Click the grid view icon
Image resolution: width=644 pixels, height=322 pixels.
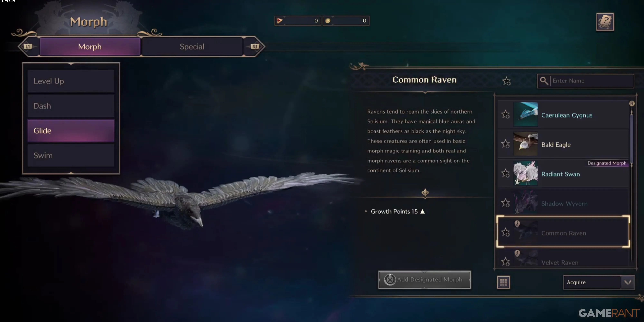[x=503, y=282]
